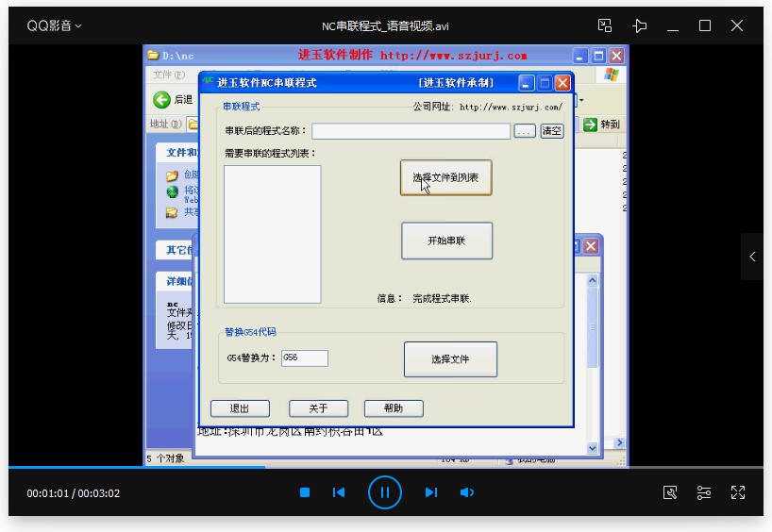Click the 5 个对象 status bar text
Screen dimensions: 772x532
click(165, 458)
